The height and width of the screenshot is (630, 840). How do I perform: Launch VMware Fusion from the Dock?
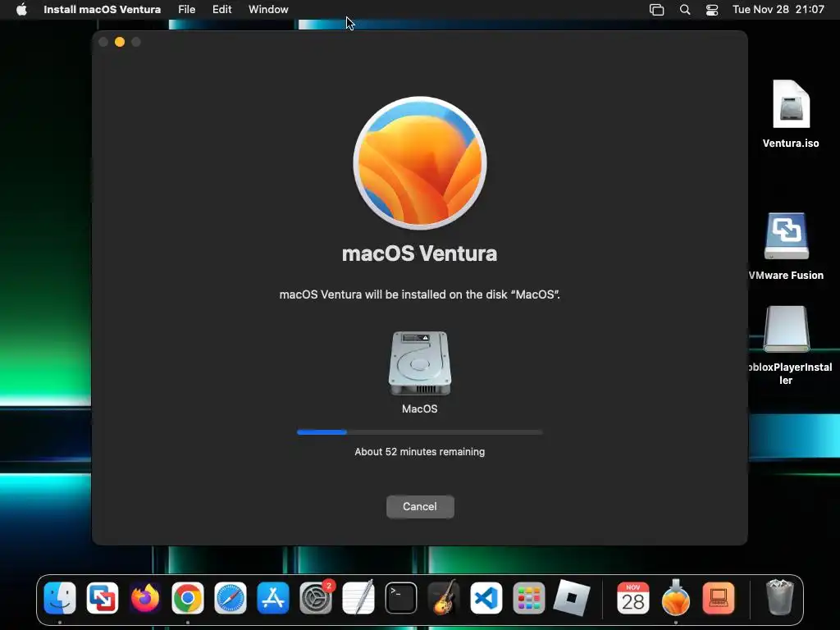pos(103,598)
